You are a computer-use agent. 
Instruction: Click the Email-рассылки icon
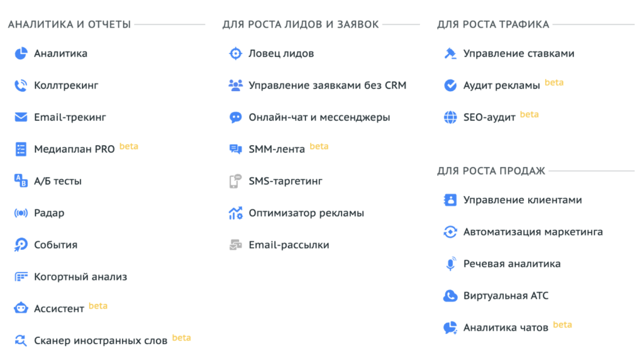pyautogui.click(x=235, y=245)
